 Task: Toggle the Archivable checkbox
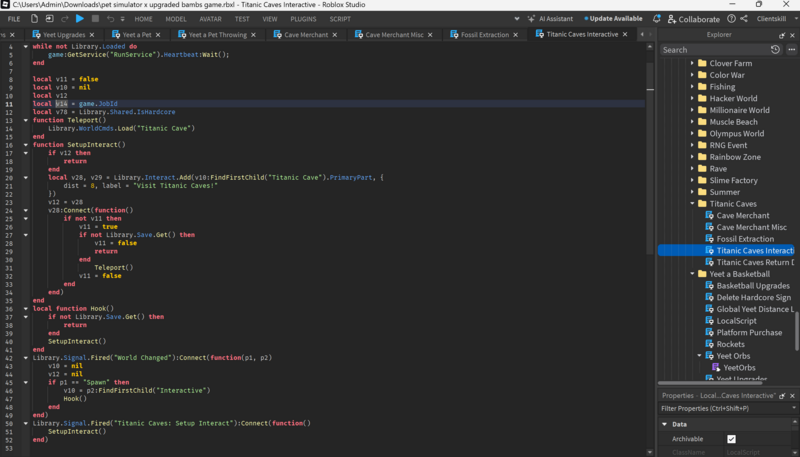(x=731, y=439)
